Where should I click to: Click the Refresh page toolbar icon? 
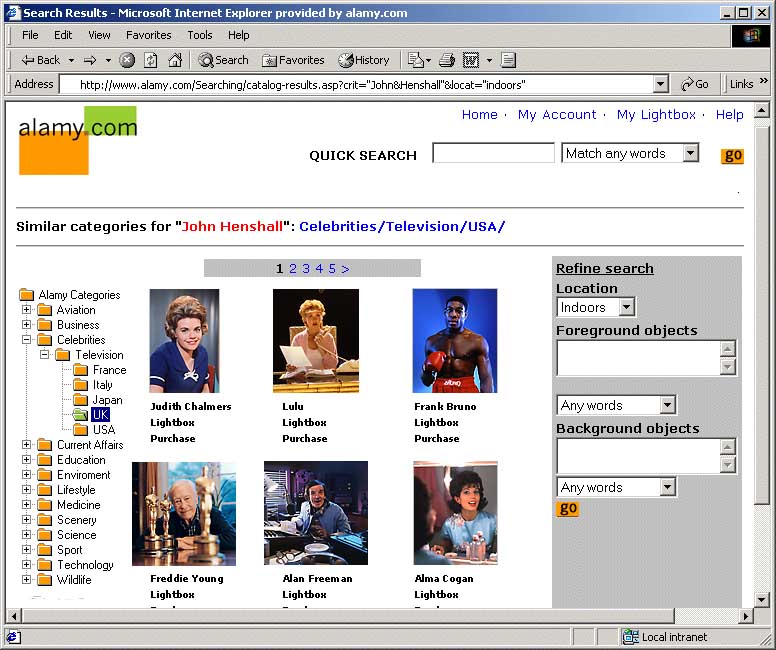[151, 60]
